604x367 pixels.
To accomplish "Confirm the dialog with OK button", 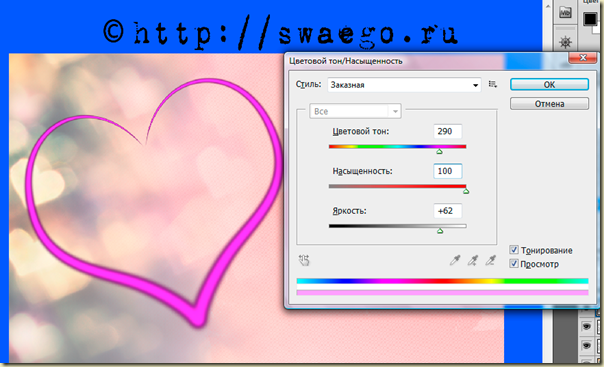I will [549, 84].
